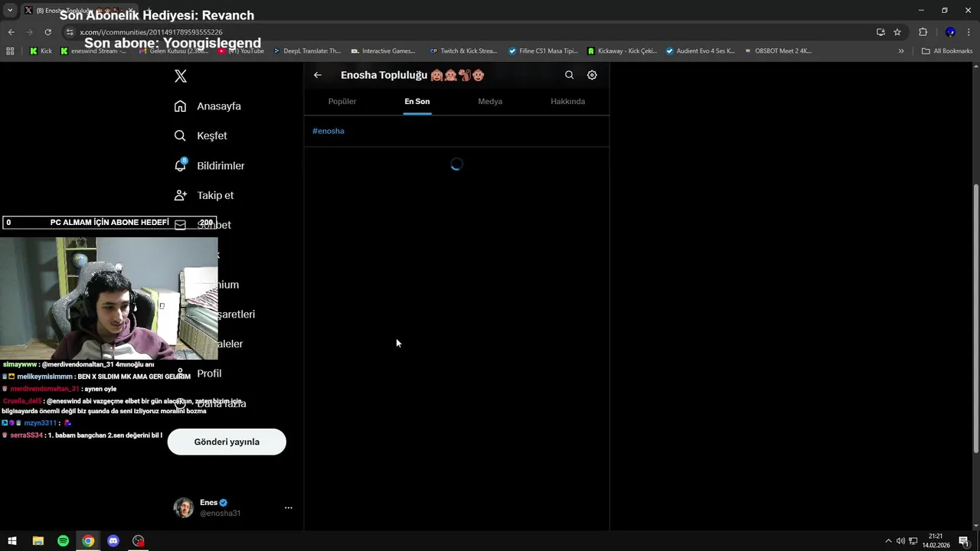
Task: Click the #enosha hashtag link
Action: point(328,131)
